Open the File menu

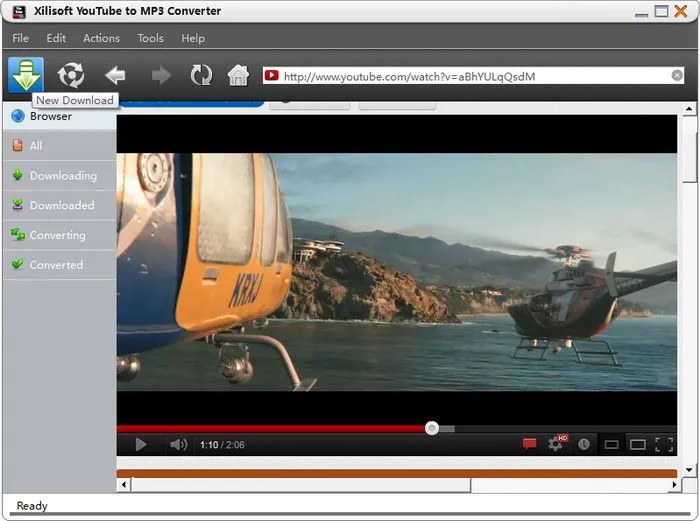[21, 38]
